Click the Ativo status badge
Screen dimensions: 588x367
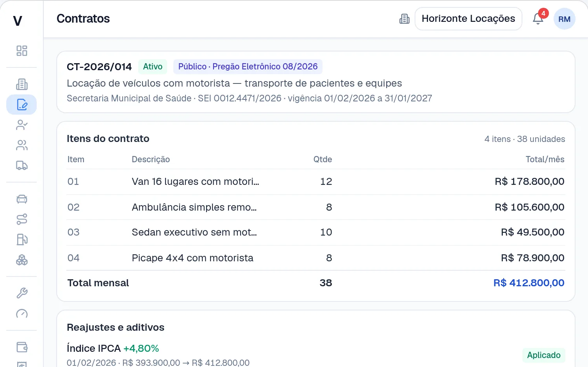click(x=153, y=67)
